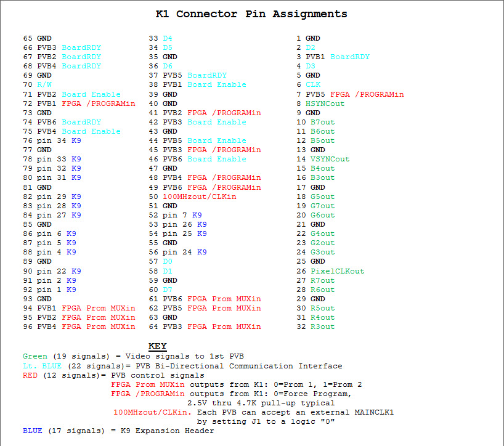This screenshot has height=446, width=504.
Task: Click the CLK signal on pin 6
Action: pyautogui.click(x=313, y=84)
